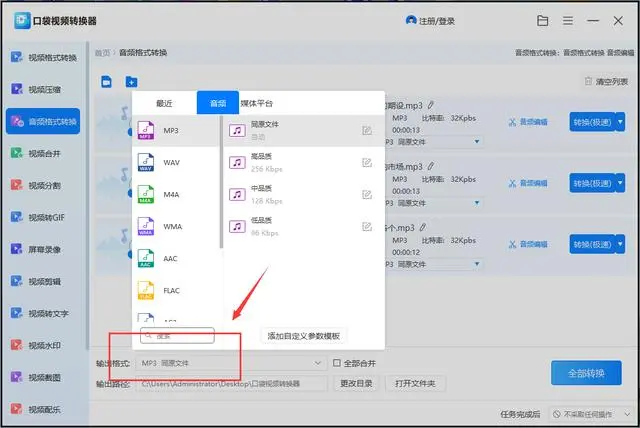Edit the 低品质 96 Kbps preset
Screen dimensions: 640x428
367,226
